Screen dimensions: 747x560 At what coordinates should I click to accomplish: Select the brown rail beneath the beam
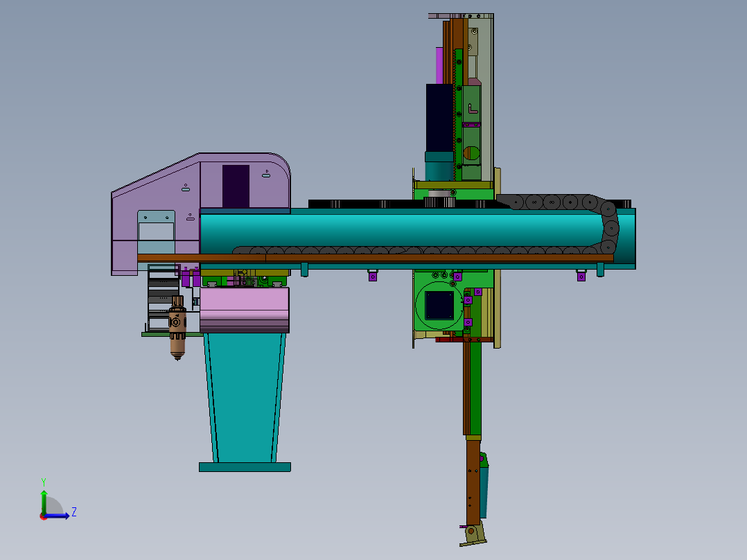[376, 258]
